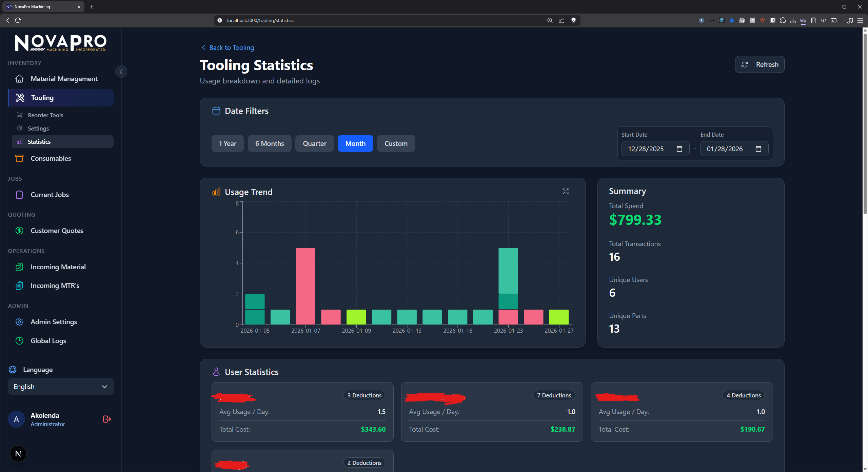Click the browser address bar URL
The image size is (868, 472).
261,20
